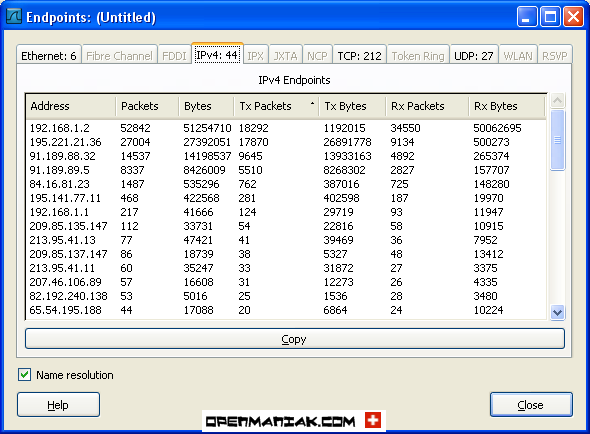Click the Token Ring tab

[x=418, y=56]
